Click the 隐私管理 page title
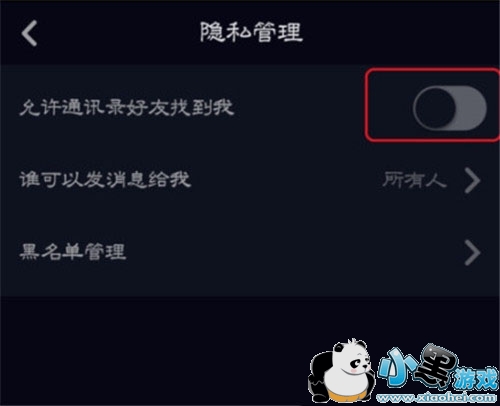Screen dimensions: 500x406 [251, 32]
